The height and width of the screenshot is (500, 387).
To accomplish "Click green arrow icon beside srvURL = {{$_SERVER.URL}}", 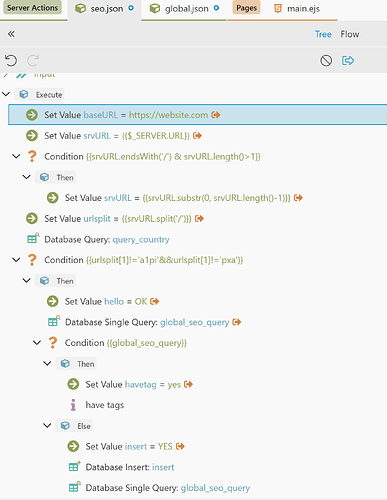I will pyautogui.click(x=32, y=136).
